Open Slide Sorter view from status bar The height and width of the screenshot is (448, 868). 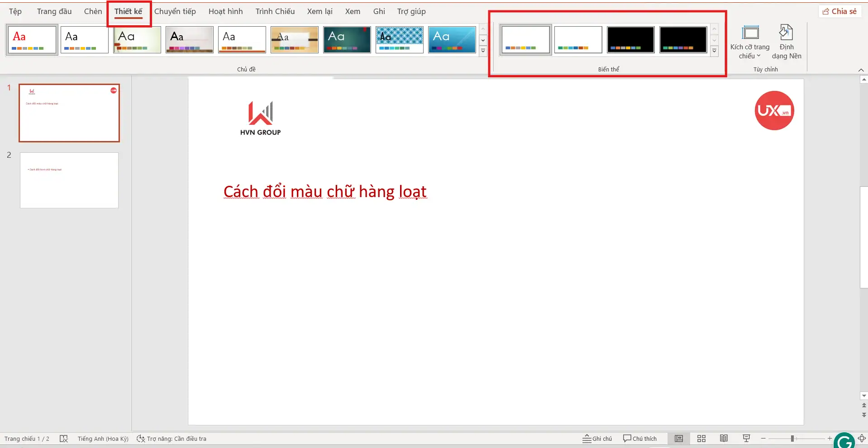pyautogui.click(x=701, y=439)
